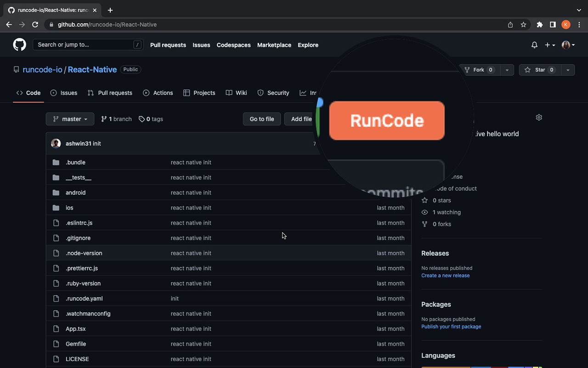
Task: Open the master branch selector
Action: point(70,119)
